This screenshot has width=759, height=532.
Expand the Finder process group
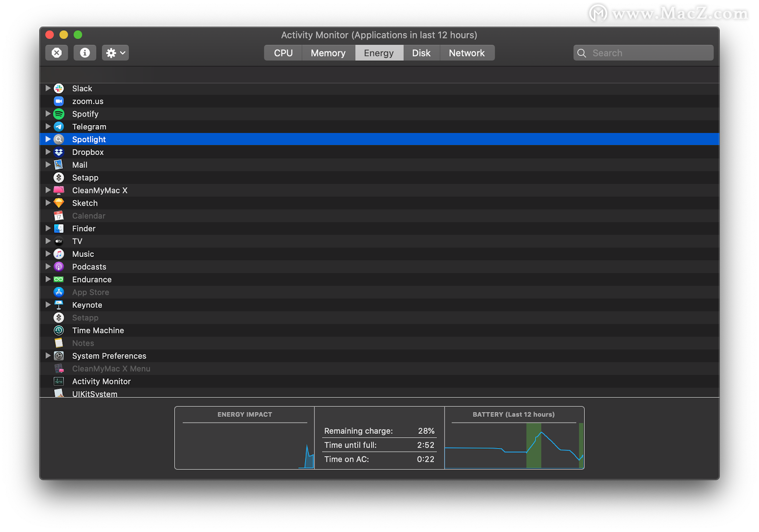click(48, 228)
